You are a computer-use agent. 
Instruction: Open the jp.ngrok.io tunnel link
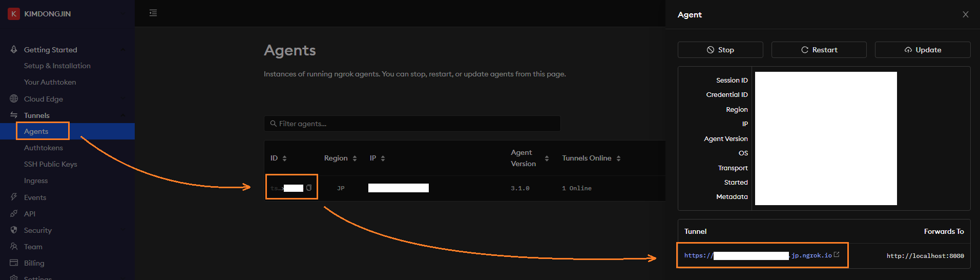(x=758, y=255)
